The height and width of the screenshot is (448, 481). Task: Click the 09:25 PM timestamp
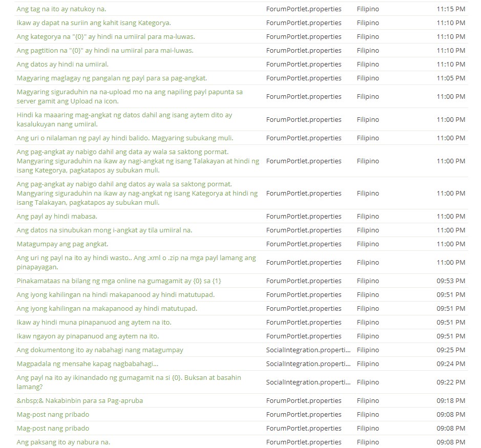[451, 350]
